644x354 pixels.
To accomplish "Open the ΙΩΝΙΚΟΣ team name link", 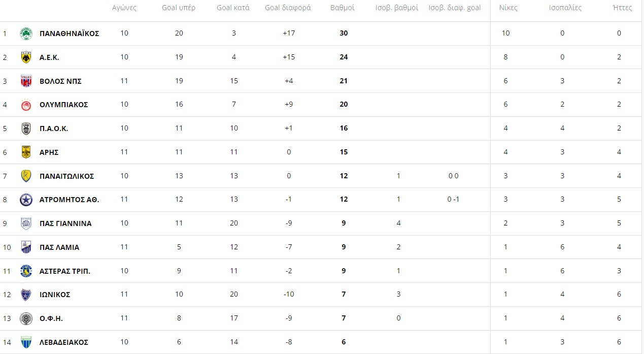I will pos(55,295).
